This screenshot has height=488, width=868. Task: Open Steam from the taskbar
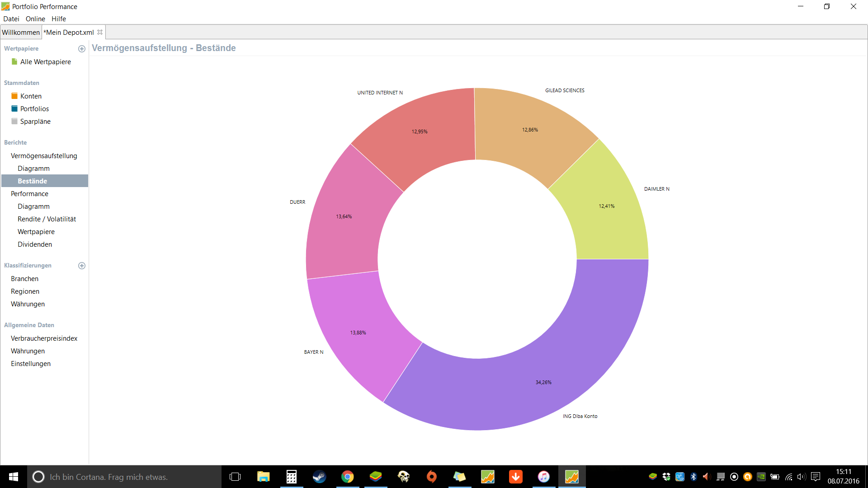pos(320,477)
